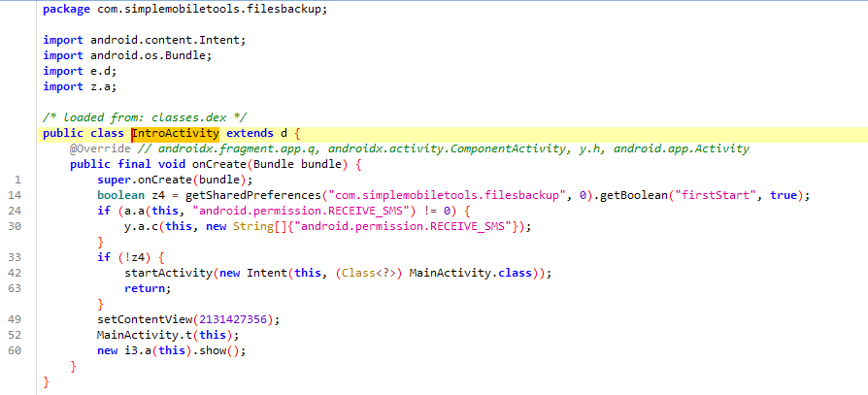Click the MainActivity.t call
This screenshot has height=395, width=868.
[145, 335]
